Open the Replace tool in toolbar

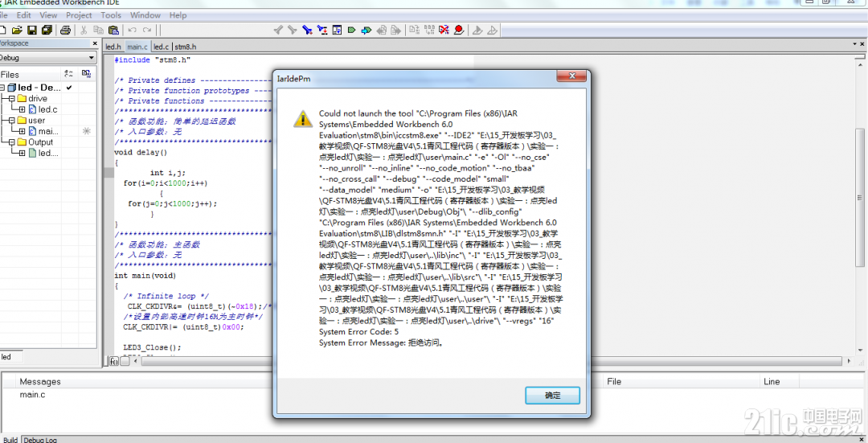(322, 30)
